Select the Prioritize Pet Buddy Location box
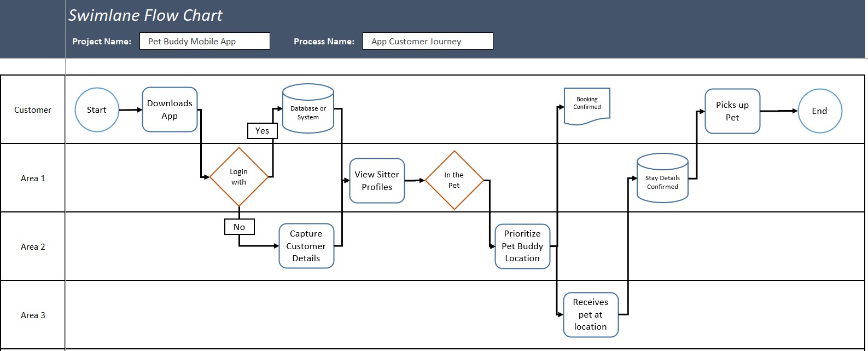The height and width of the screenshot is (351, 868). pos(522,246)
